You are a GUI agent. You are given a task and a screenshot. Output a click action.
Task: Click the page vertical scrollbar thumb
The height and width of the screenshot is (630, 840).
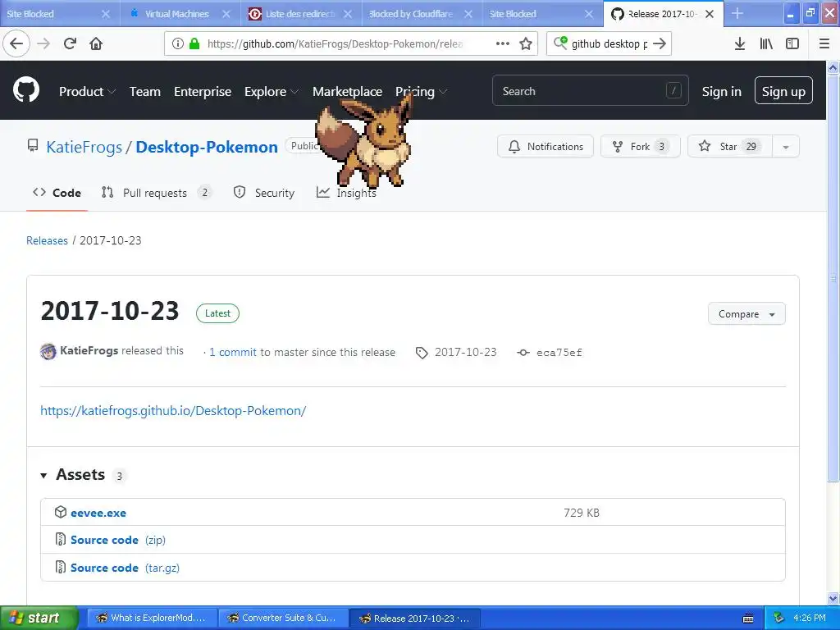pos(833,279)
